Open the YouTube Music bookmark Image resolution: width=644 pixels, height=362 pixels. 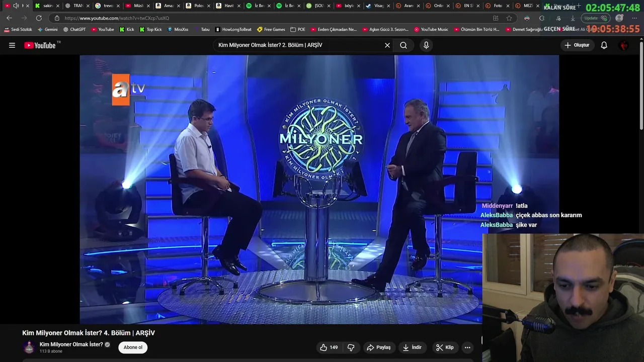coord(431,30)
